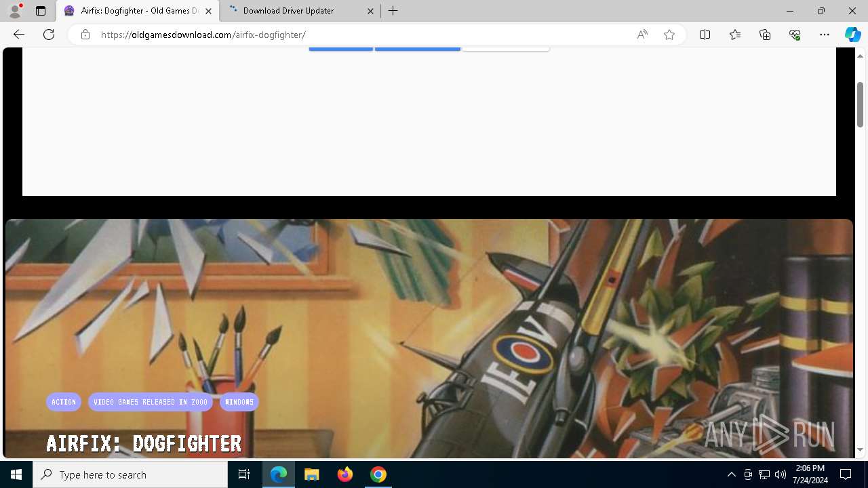868x488 pixels.
Task: Open the Edge profile icon
Action: pos(15,11)
